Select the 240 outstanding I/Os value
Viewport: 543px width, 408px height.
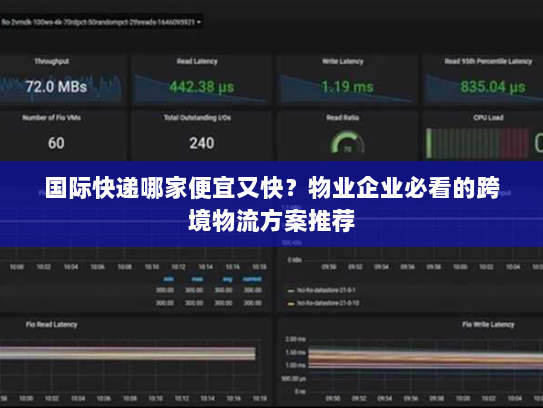tap(202, 143)
